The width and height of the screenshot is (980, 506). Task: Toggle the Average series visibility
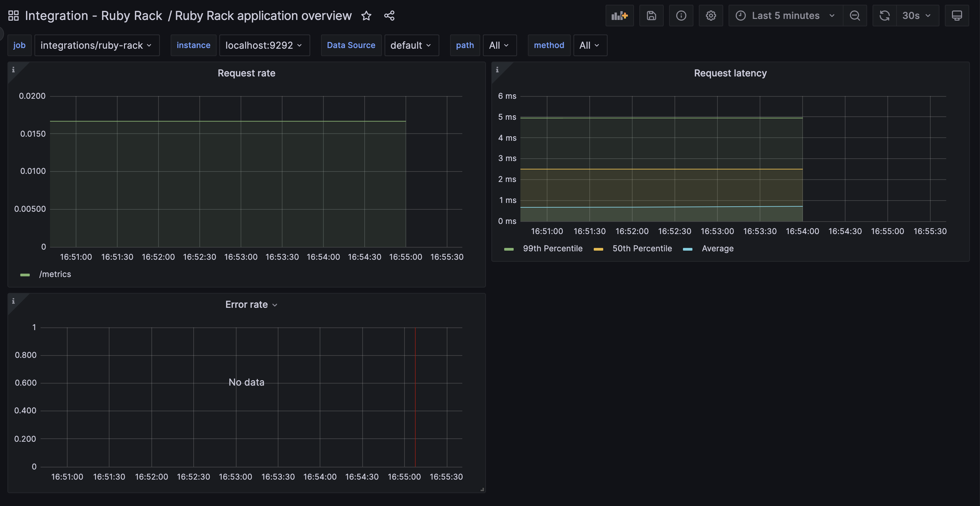(717, 248)
